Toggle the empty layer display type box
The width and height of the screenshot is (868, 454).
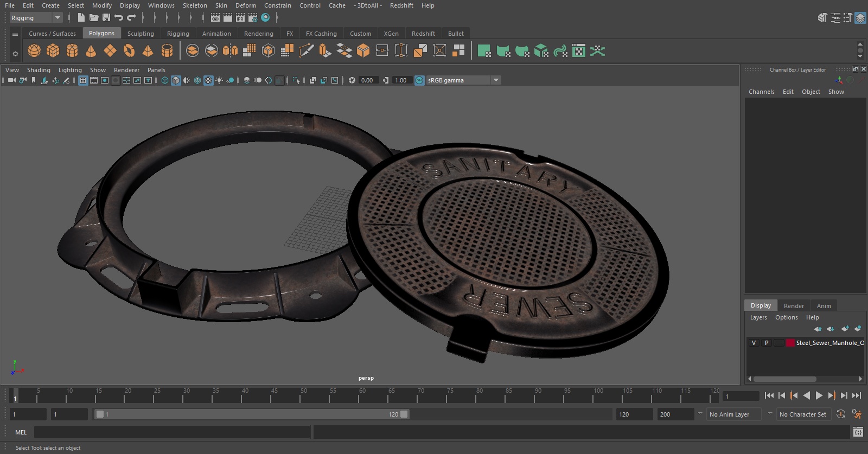click(x=779, y=343)
